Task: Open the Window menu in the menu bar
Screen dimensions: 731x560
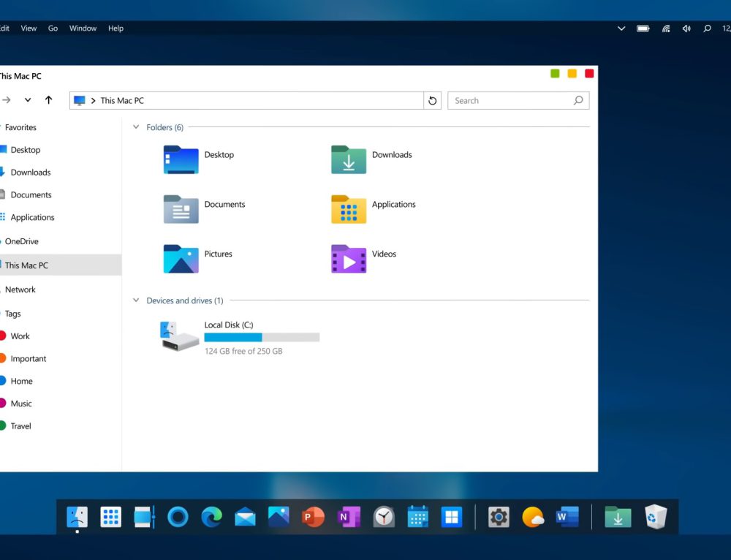Action: coord(83,28)
